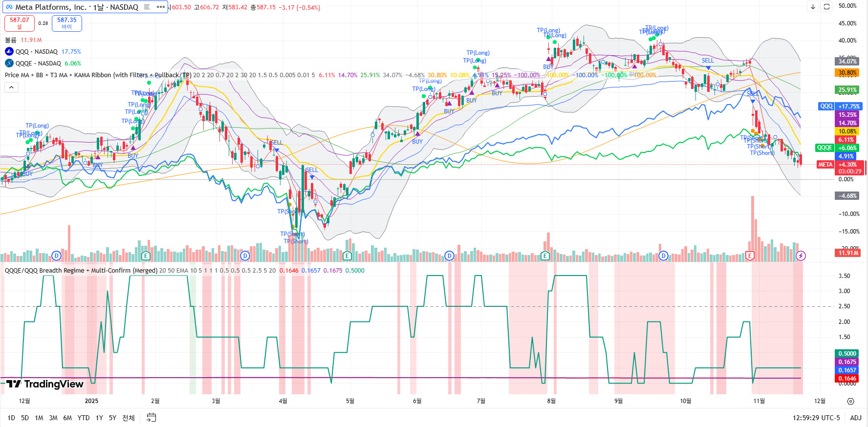
Task: Click the QQQ logo in the legend
Action: tap(9, 51)
